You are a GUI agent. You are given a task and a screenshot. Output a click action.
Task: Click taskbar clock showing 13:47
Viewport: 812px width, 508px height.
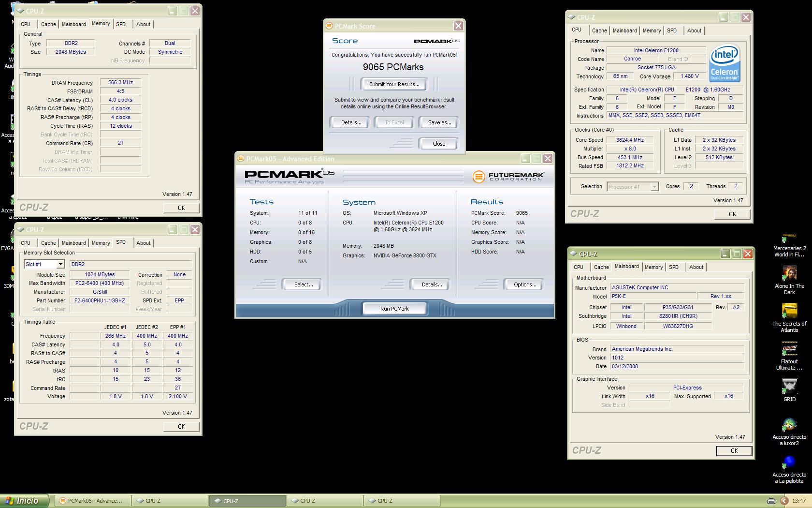click(x=799, y=501)
